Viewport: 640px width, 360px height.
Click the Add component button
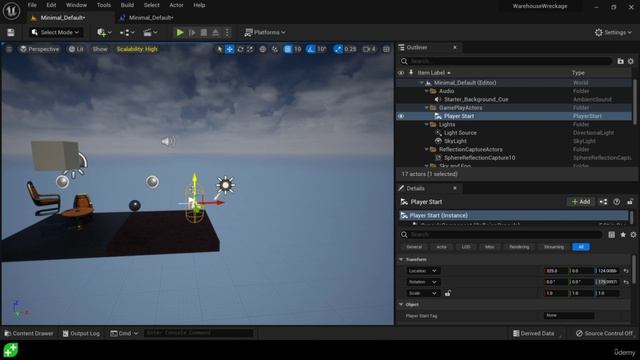[x=580, y=202]
